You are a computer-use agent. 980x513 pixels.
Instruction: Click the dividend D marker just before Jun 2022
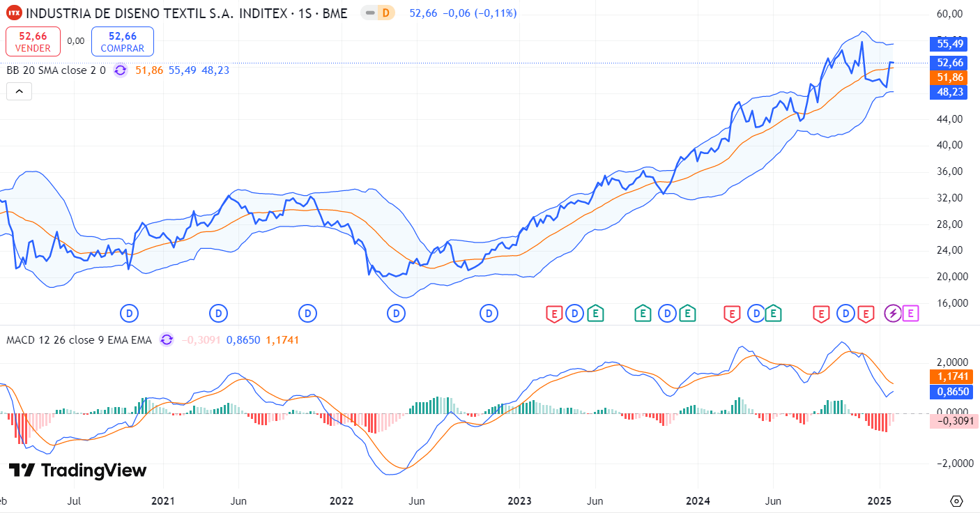point(397,314)
